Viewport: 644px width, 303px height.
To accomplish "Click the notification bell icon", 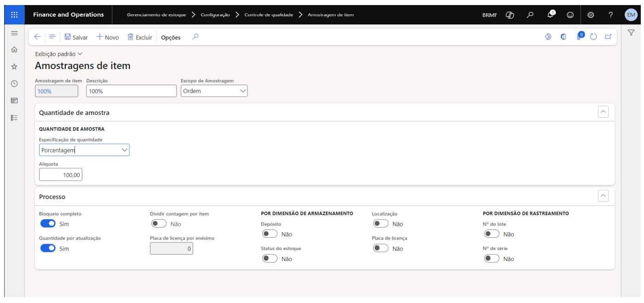I will [551, 15].
